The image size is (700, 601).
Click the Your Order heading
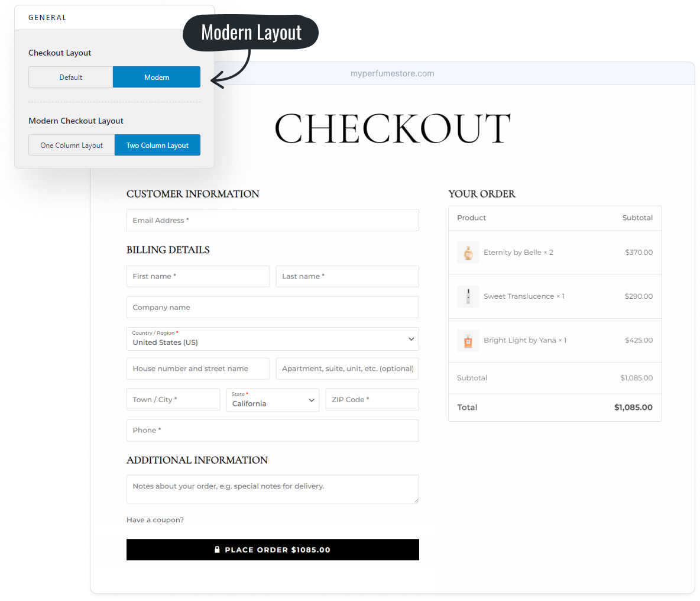[x=482, y=194]
